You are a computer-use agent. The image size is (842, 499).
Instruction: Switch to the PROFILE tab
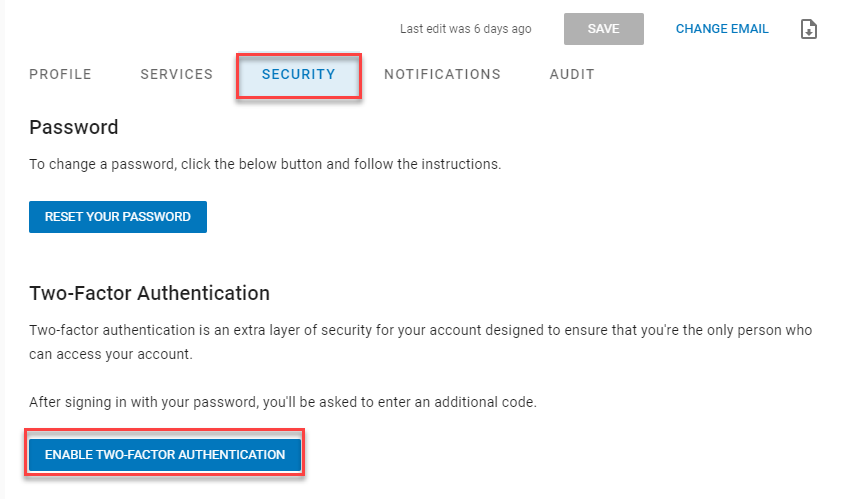coord(60,74)
